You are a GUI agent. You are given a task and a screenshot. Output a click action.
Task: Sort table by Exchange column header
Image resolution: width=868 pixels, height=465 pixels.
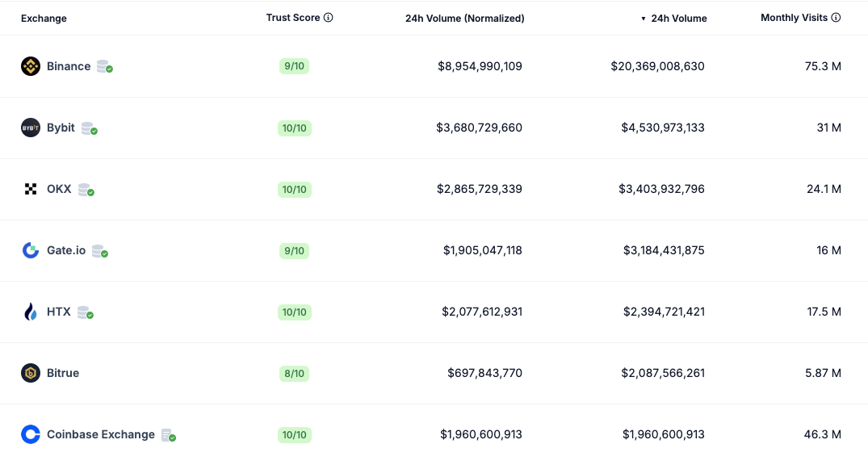[x=44, y=19]
